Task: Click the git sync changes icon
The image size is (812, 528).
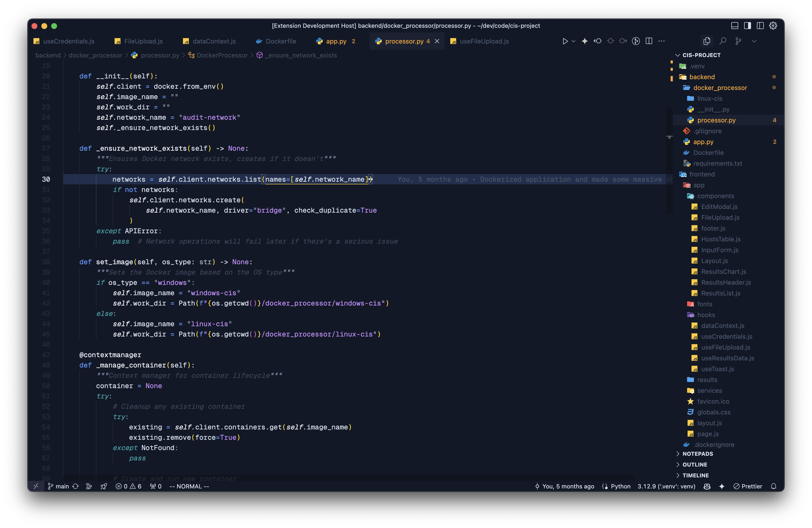Action: coord(76,486)
